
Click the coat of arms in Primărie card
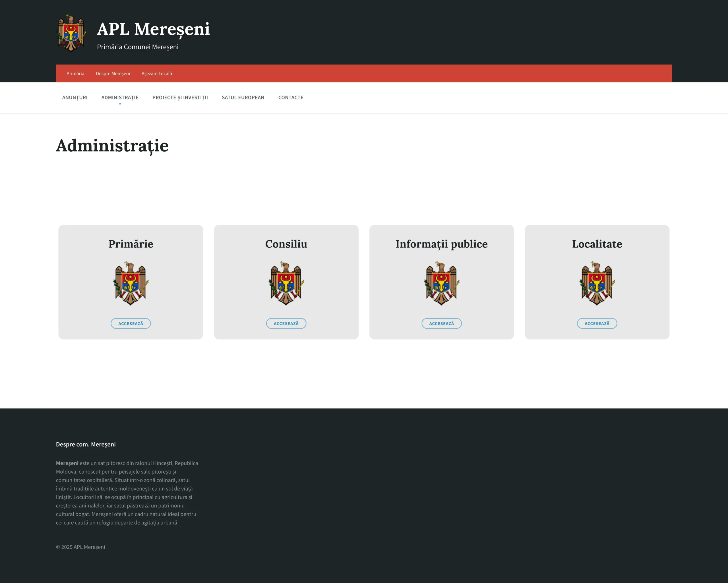(x=131, y=284)
